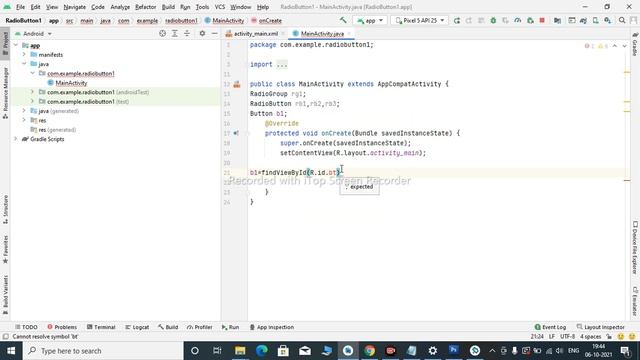Open the App Inspection tool window

272,327
